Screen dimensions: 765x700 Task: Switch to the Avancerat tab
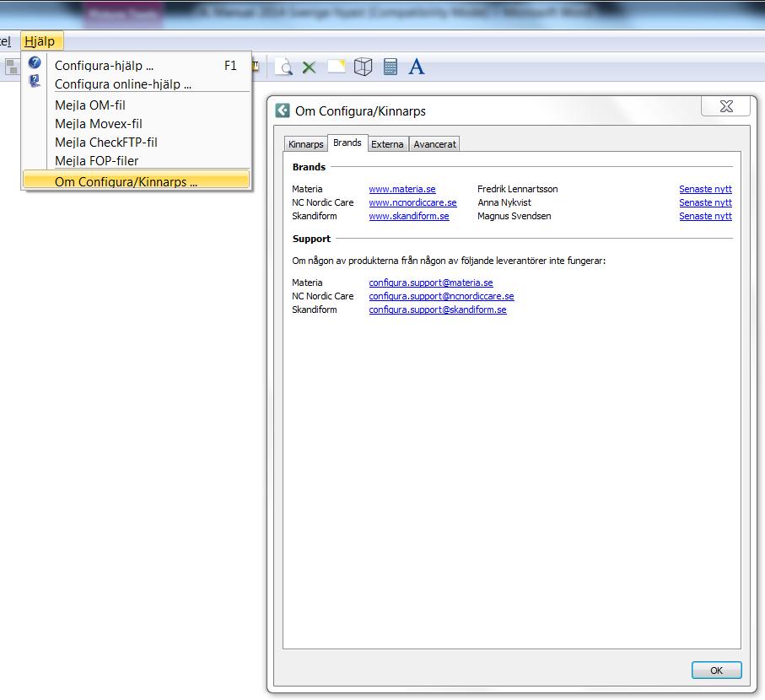point(434,144)
